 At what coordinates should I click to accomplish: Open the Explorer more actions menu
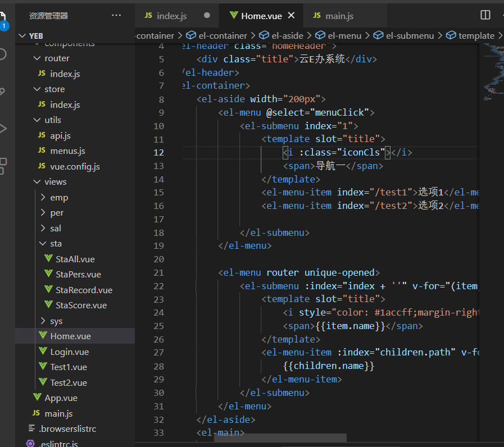tap(116, 15)
